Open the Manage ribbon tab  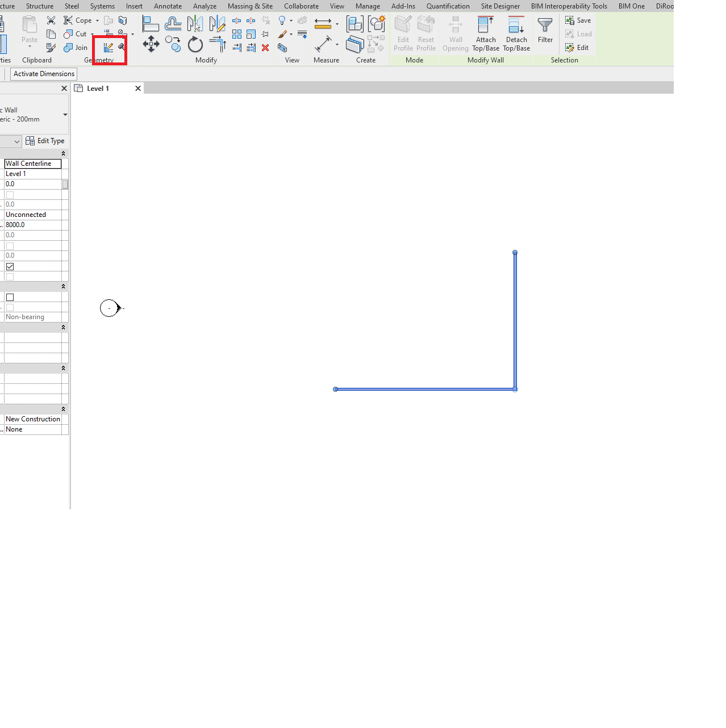coord(368,6)
